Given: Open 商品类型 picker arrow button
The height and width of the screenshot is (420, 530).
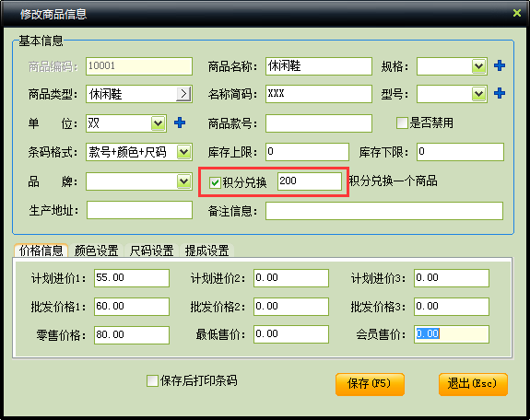Looking at the screenshot, I should (183, 94).
